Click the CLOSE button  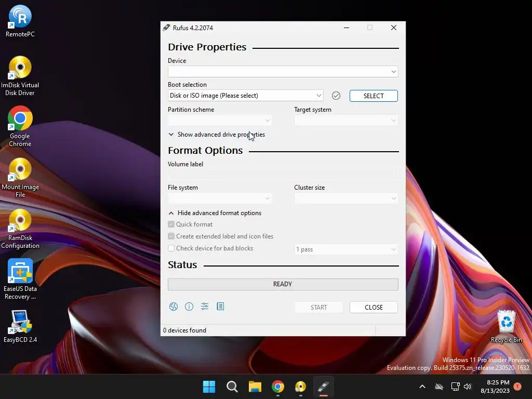click(x=374, y=308)
